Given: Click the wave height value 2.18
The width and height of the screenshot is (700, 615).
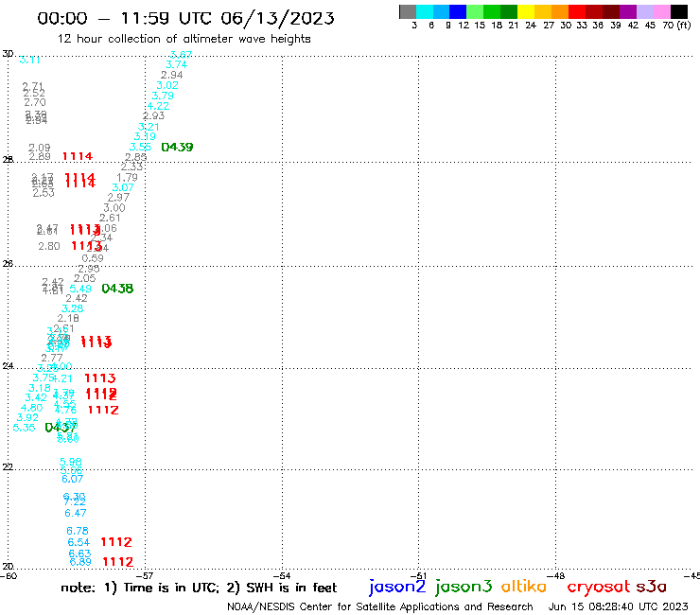Looking at the screenshot, I should pyautogui.click(x=68, y=319).
